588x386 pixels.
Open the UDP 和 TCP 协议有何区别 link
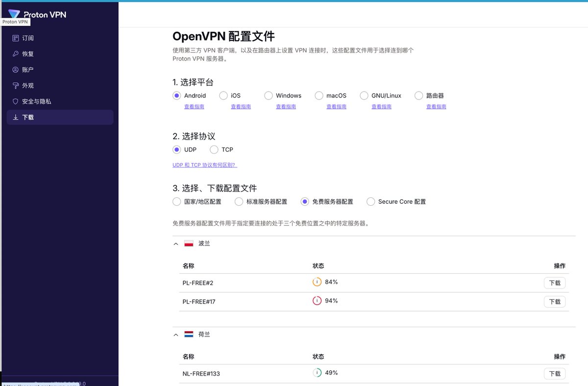205,165
